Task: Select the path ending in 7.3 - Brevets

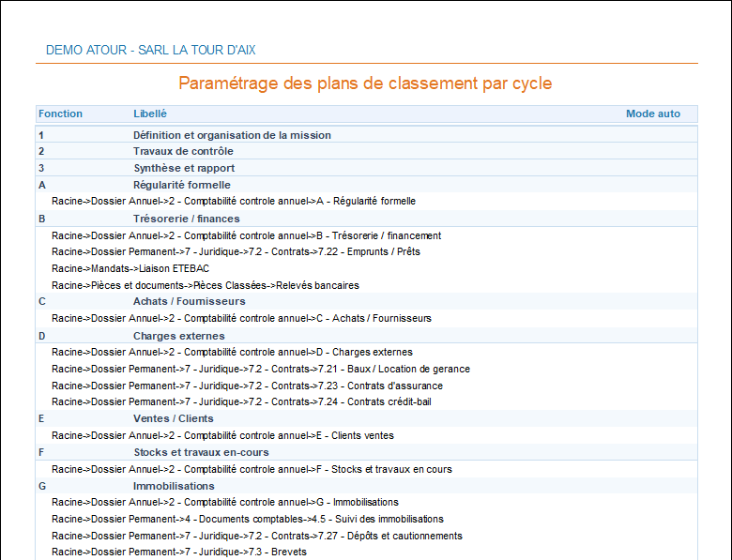Action: click(178, 552)
